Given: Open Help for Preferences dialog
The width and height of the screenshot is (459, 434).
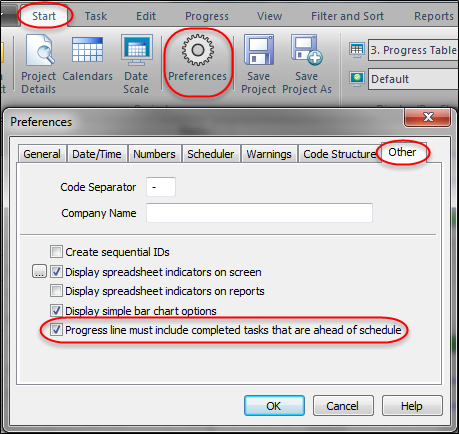Looking at the screenshot, I should point(412,406).
